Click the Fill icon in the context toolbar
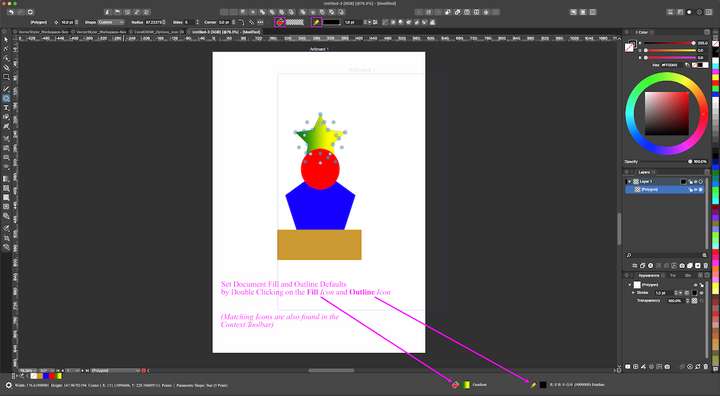 pos(280,22)
